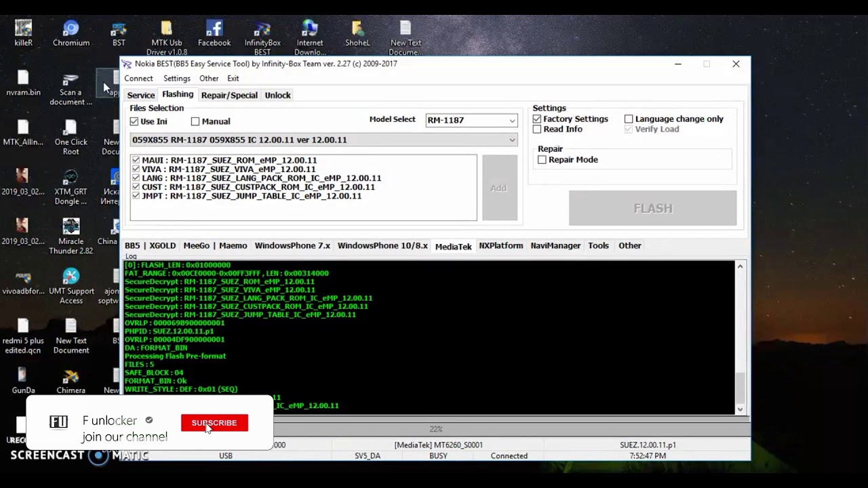Open the NaviManager tab
The width and height of the screenshot is (868, 488).
(555, 245)
